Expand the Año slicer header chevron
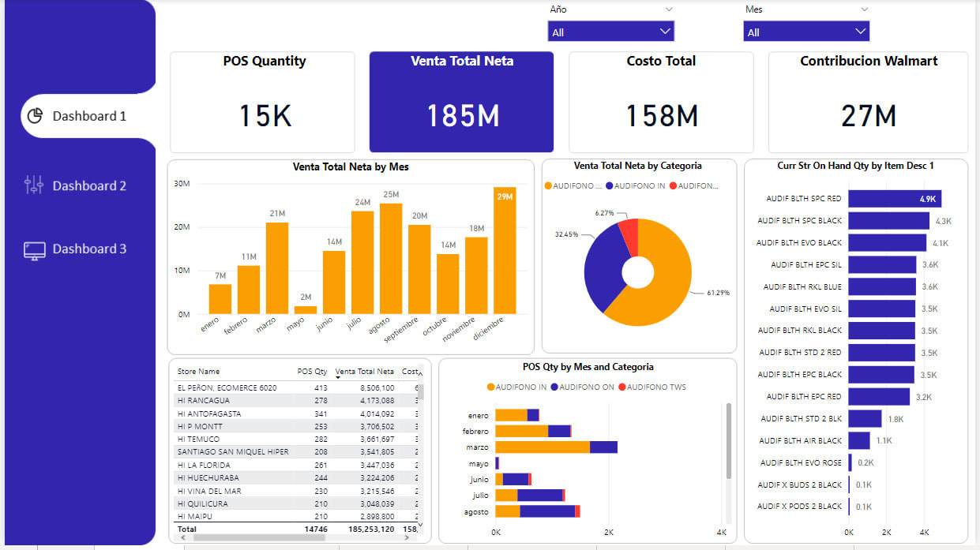The image size is (980, 550). [x=670, y=9]
